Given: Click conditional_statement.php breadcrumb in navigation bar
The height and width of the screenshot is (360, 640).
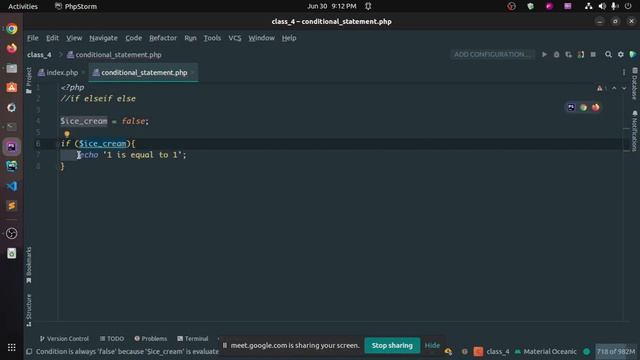Looking at the screenshot, I should click(114, 55).
